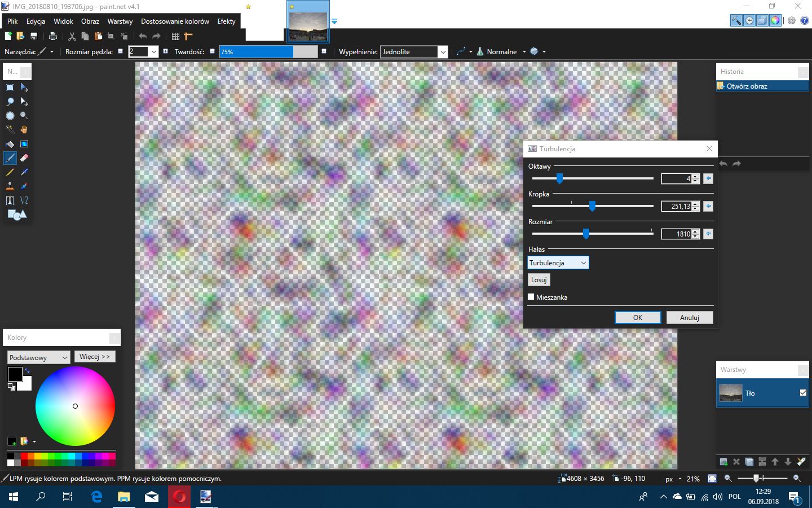Viewport: 812px width, 508px height.
Task: Click Anuluj in Turbulencja dialog
Action: tap(690, 317)
